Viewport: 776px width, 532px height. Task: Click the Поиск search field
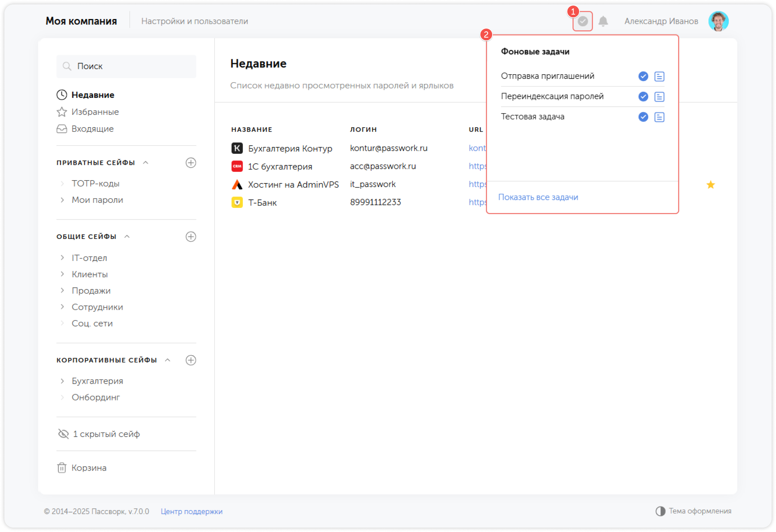[x=126, y=66]
